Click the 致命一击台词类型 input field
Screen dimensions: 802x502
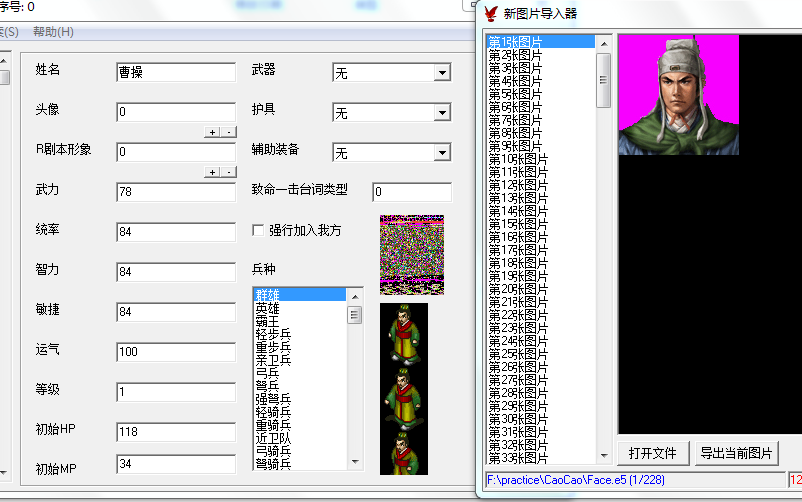point(411,192)
